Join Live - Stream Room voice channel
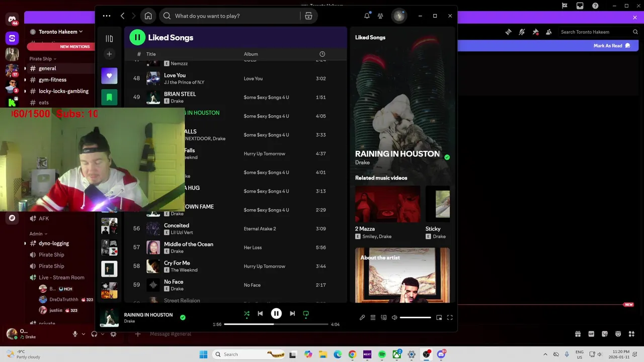This screenshot has width=644, height=362. tap(60, 278)
